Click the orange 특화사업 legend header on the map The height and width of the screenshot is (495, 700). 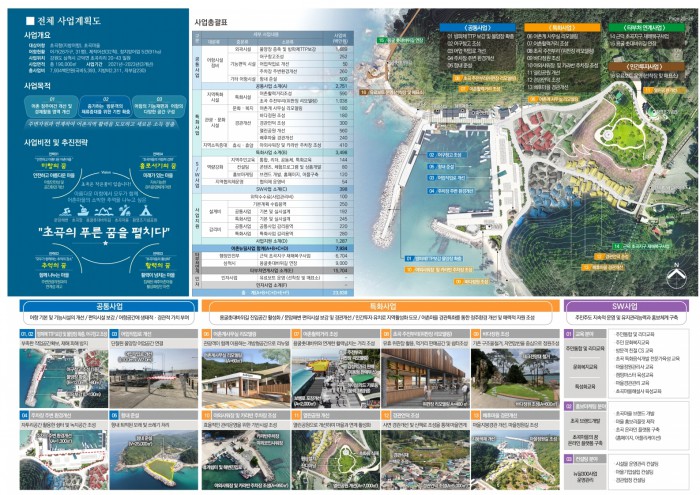click(x=552, y=28)
